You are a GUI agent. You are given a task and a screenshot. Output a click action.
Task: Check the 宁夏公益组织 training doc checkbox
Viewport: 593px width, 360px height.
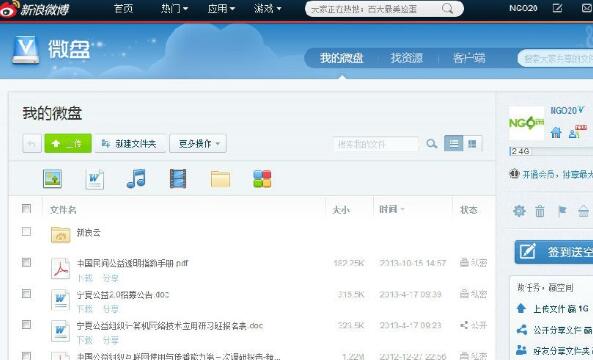[26, 324]
